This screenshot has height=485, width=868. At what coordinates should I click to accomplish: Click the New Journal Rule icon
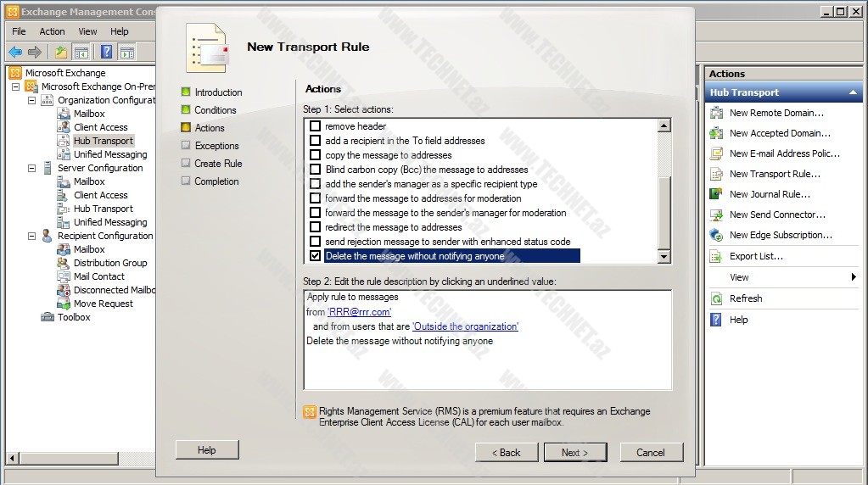click(x=716, y=194)
